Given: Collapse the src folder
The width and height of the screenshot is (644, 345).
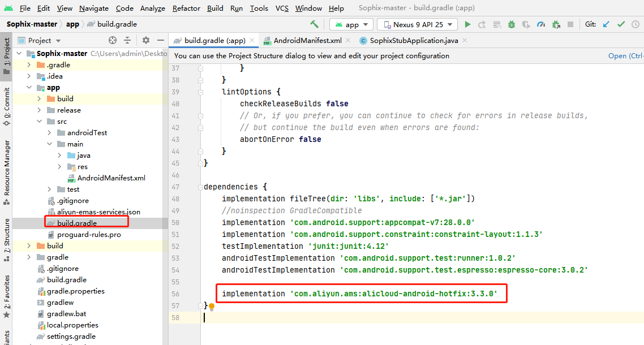Looking at the screenshot, I should click(x=39, y=121).
